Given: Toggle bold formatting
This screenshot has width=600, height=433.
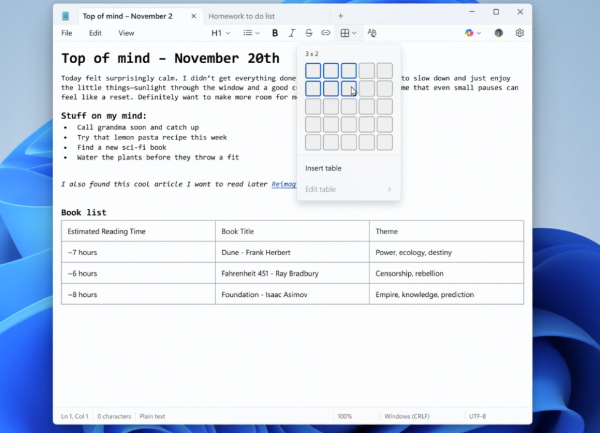Looking at the screenshot, I should [x=275, y=33].
